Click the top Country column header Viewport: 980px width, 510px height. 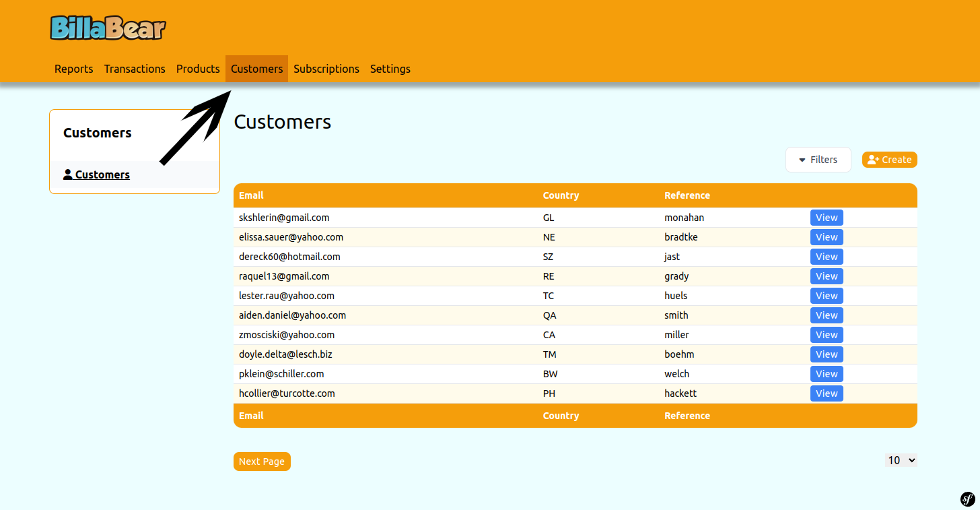(x=561, y=195)
